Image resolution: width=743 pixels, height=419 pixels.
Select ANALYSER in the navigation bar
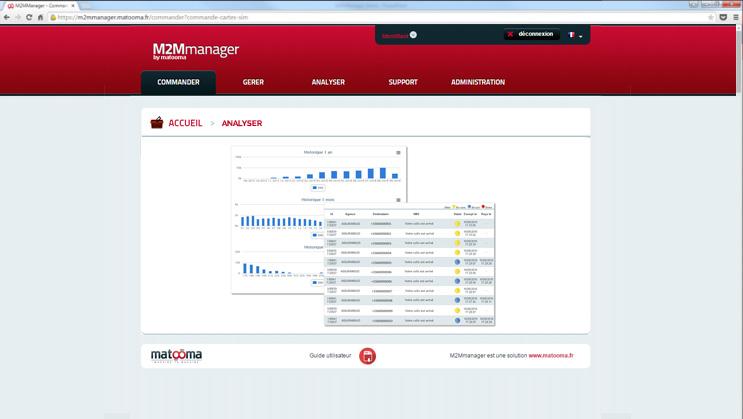[328, 82]
